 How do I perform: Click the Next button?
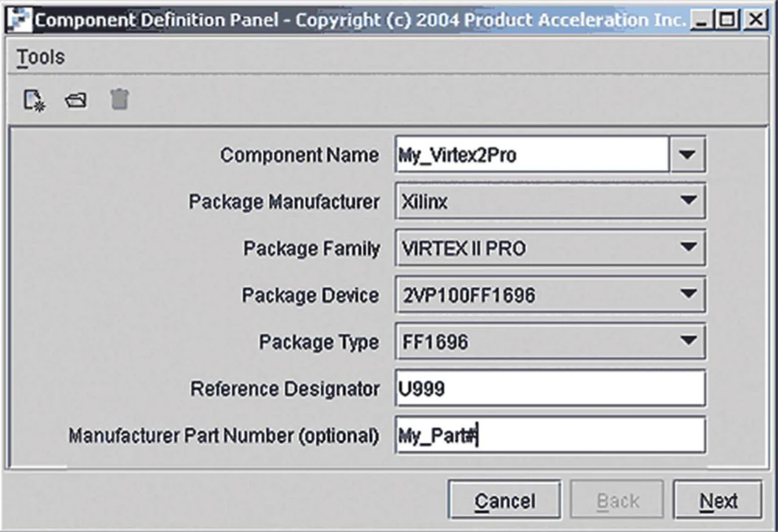click(718, 501)
